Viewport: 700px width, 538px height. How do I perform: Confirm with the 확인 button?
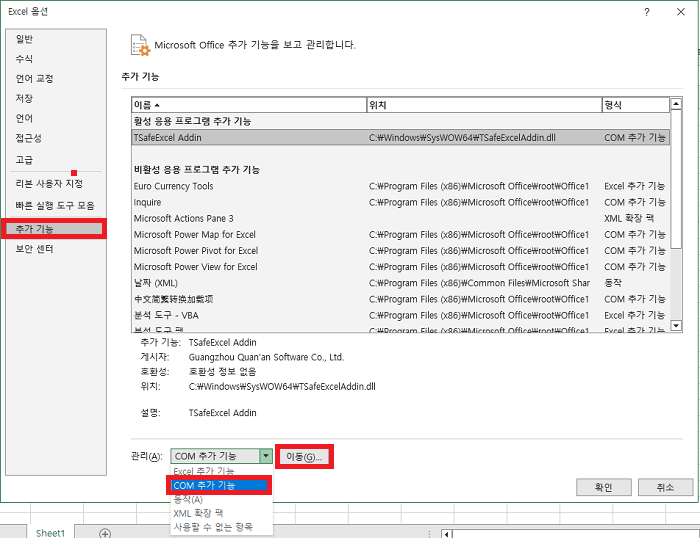[604, 487]
